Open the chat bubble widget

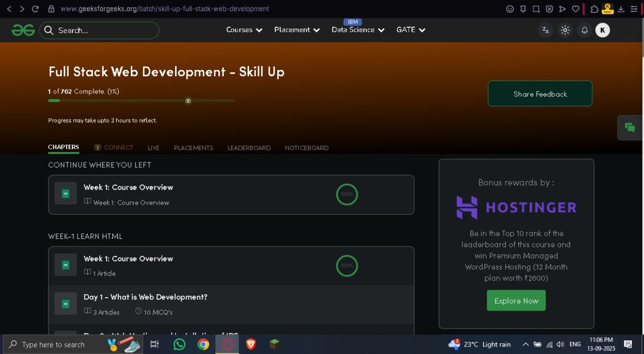[x=630, y=128]
